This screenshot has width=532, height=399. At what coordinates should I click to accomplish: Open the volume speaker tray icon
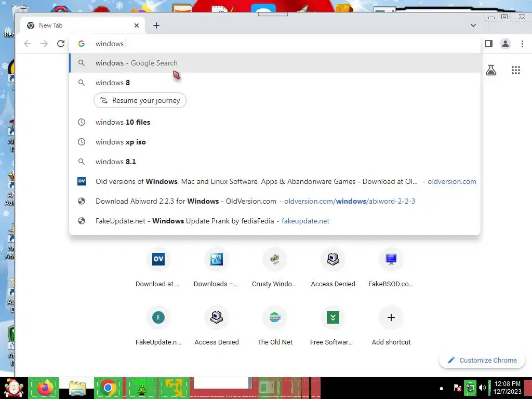tap(482, 388)
